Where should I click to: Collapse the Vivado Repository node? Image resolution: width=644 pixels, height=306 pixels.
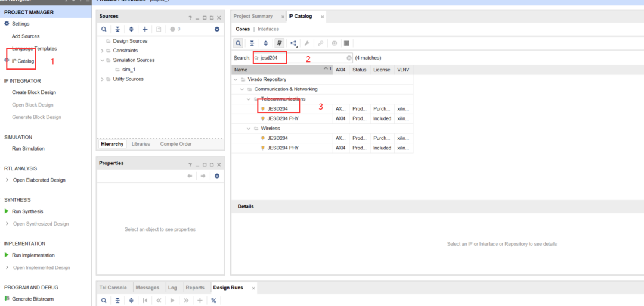(x=236, y=80)
